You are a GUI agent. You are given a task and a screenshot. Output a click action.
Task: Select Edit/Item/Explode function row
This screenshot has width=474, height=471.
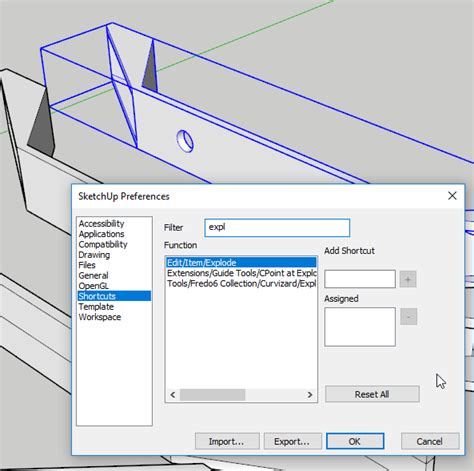point(241,262)
